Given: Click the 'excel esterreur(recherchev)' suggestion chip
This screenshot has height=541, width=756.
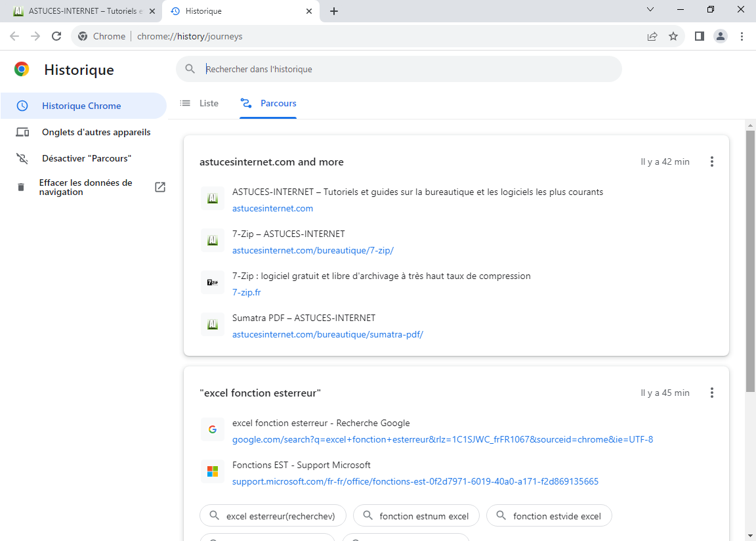Looking at the screenshot, I should (273, 516).
